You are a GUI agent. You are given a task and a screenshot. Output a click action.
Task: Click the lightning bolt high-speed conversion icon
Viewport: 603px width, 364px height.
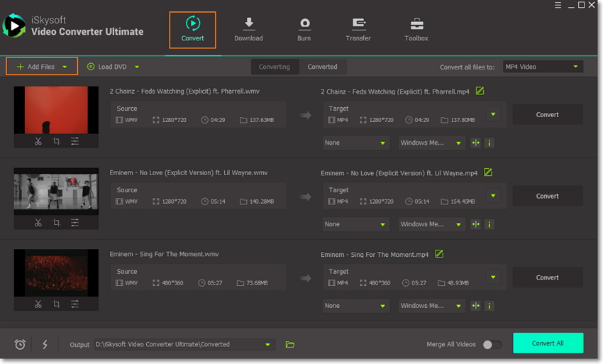tap(45, 344)
